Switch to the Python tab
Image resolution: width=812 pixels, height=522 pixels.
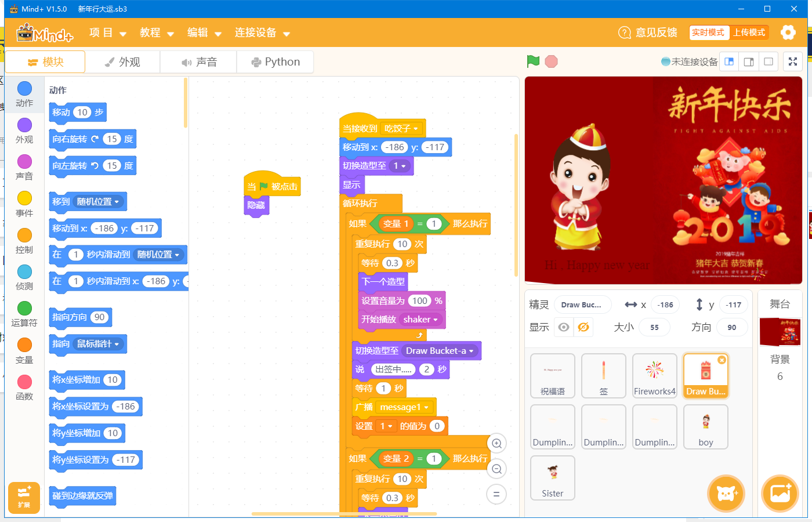275,62
